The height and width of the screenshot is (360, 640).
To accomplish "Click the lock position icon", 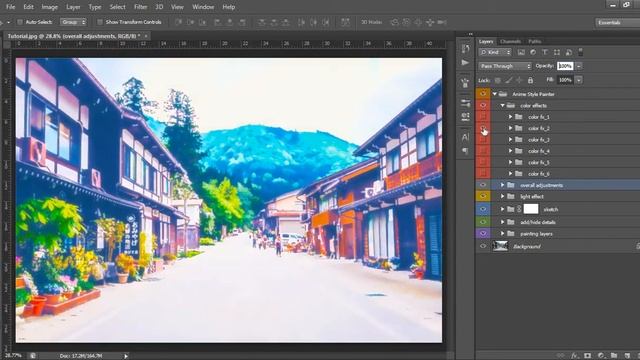I will click(519, 80).
